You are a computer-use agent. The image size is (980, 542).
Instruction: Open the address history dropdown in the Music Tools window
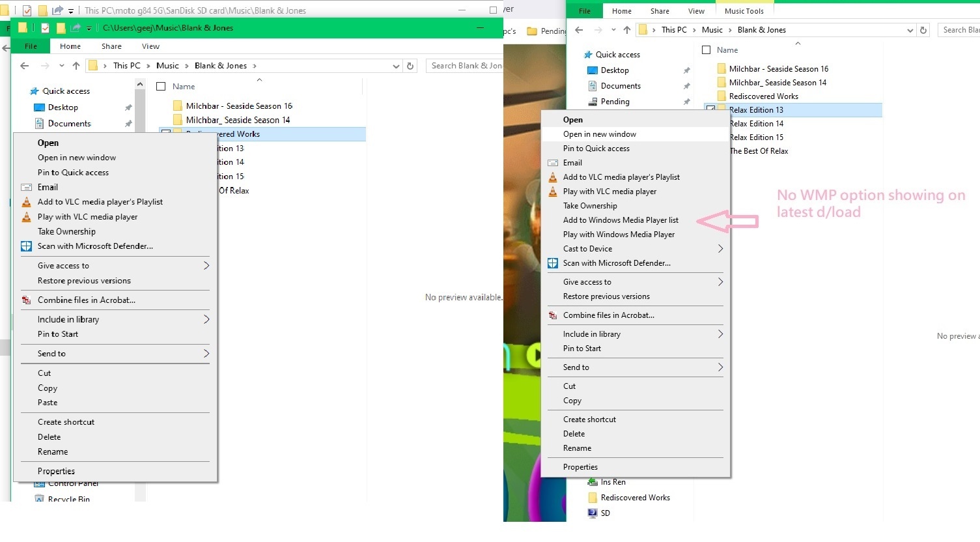[910, 30]
